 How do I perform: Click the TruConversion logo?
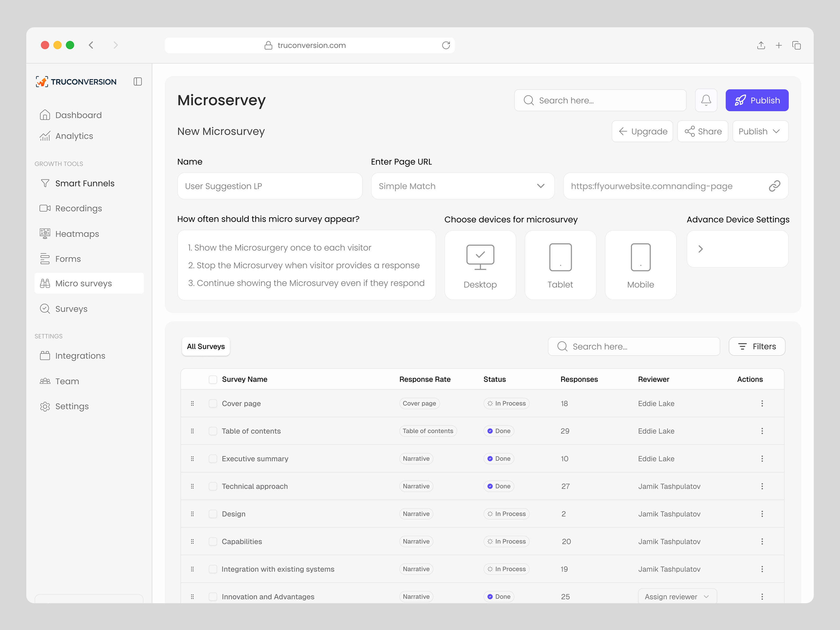point(76,82)
